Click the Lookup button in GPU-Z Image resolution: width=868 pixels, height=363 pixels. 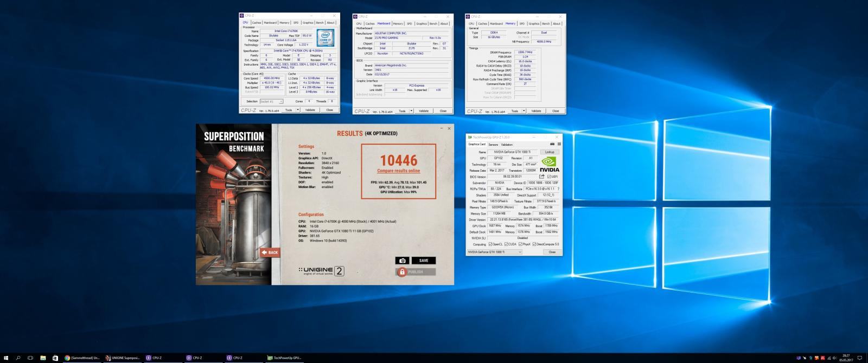point(550,152)
